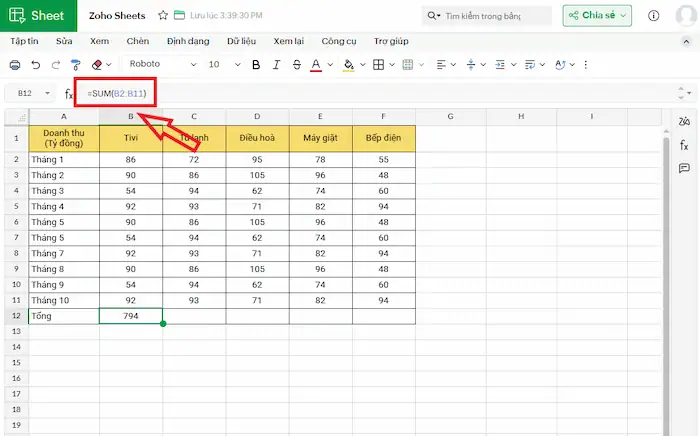The height and width of the screenshot is (436, 700).
Task: Expand the borders dropdown arrow
Action: click(x=392, y=65)
